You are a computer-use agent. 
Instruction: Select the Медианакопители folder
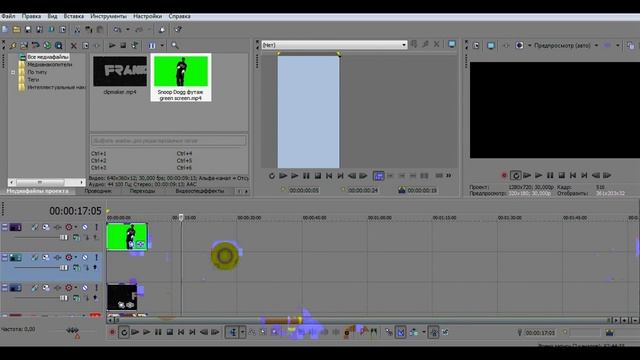49,64
